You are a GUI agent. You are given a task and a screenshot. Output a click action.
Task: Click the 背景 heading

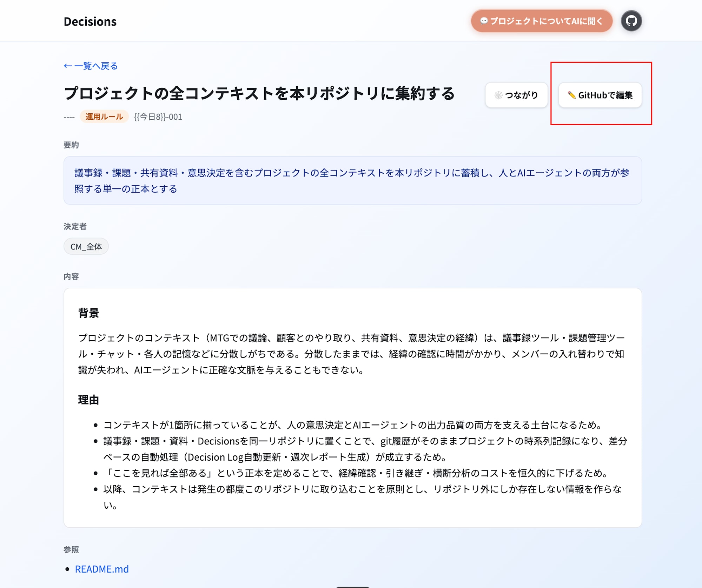(x=88, y=313)
